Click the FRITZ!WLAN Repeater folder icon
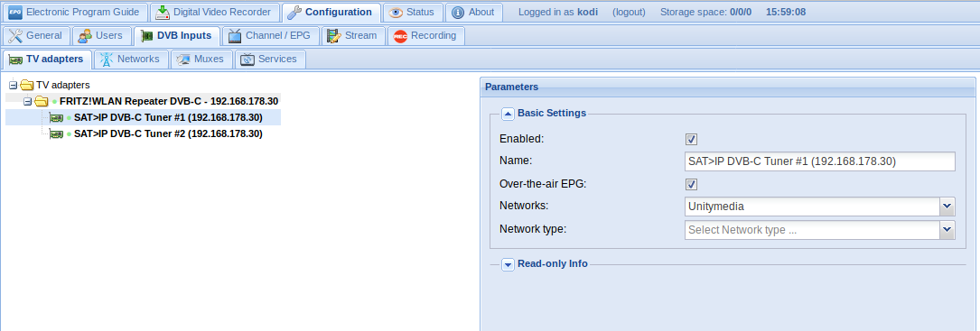The width and height of the screenshot is (980, 331). tap(42, 100)
